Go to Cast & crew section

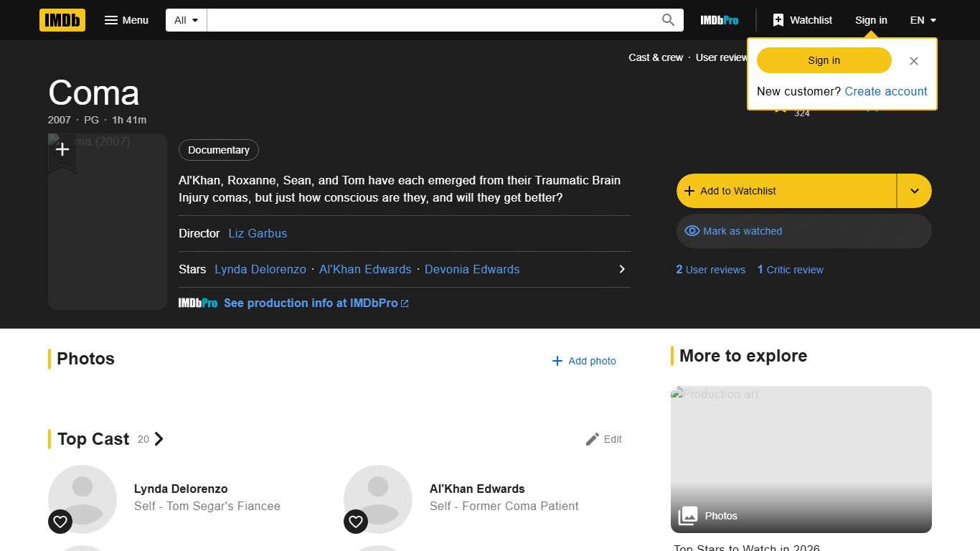pyautogui.click(x=656, y=57)
